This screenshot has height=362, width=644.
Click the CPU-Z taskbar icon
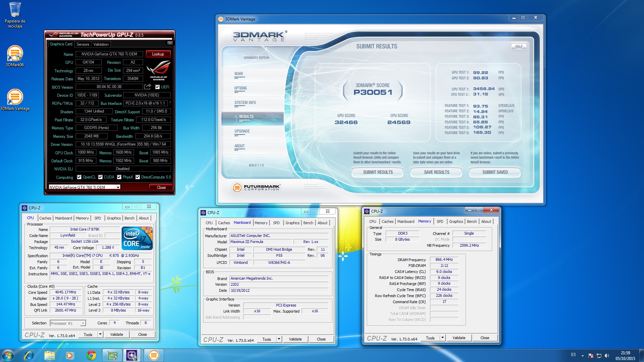point(132,355)
